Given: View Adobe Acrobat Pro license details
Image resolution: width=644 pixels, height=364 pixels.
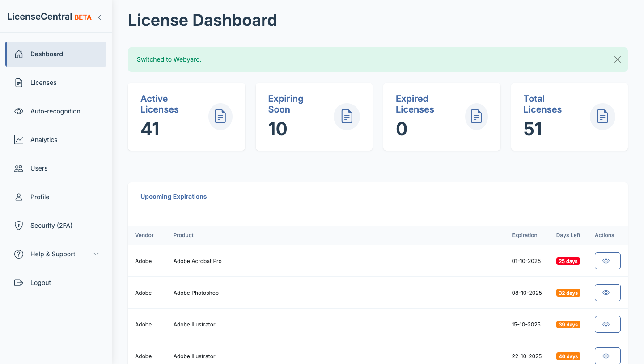Looking at the screenshot, I should click(607, 260).
